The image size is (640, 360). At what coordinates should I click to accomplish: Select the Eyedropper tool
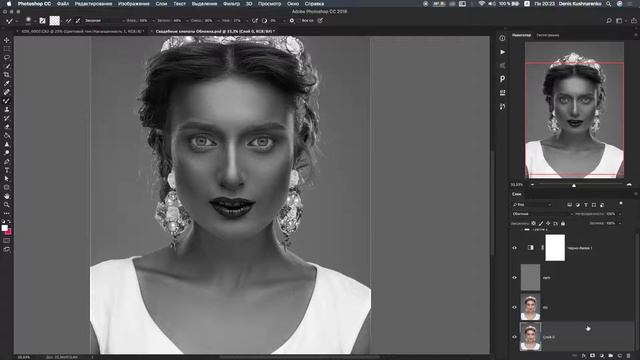[x=7, y=83]
